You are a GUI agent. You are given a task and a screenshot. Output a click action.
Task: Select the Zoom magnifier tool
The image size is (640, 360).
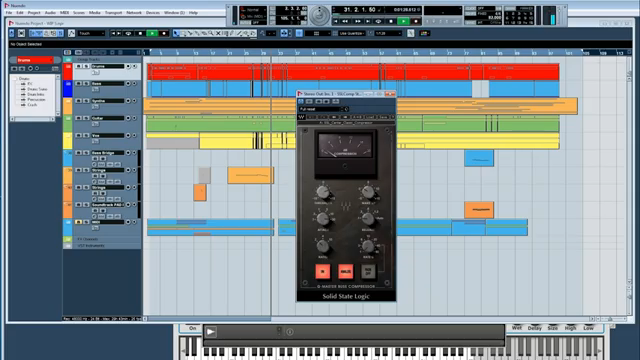[x=211, y=33]
